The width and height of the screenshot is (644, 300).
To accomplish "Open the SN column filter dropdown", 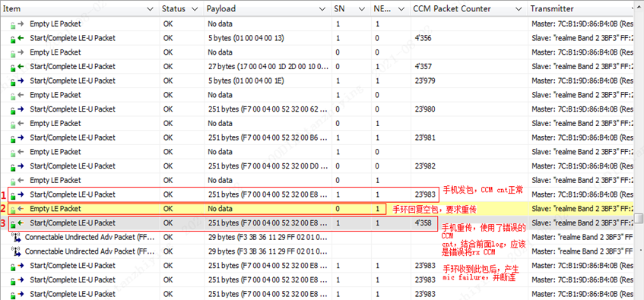I will pyautogui.click(x=362, y=8).
